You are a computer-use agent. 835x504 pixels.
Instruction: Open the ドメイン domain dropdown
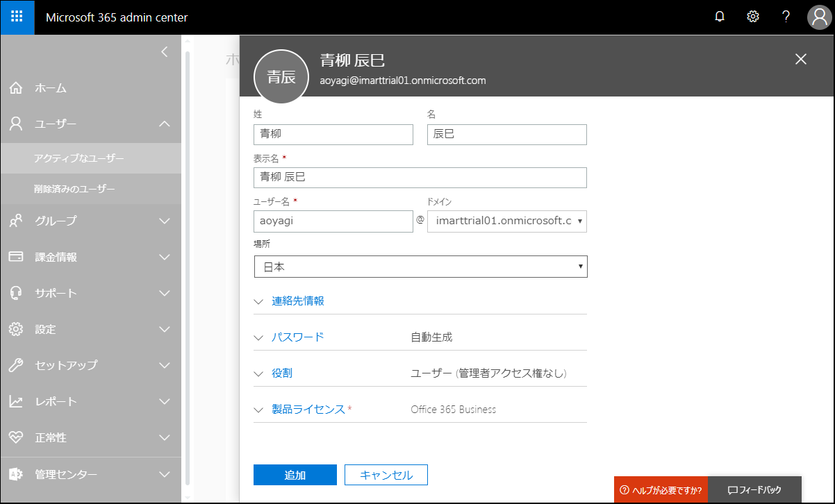tap(506, 221)
